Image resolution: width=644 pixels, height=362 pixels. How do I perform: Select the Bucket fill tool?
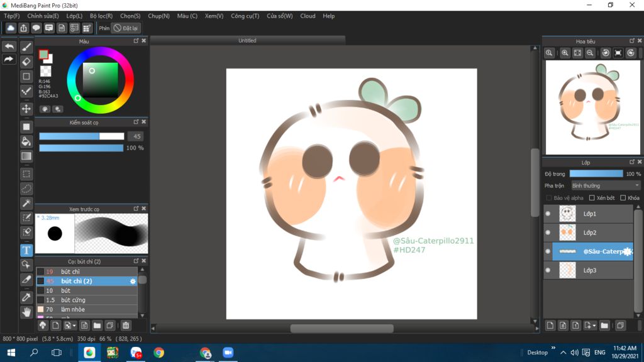[26, 141]
